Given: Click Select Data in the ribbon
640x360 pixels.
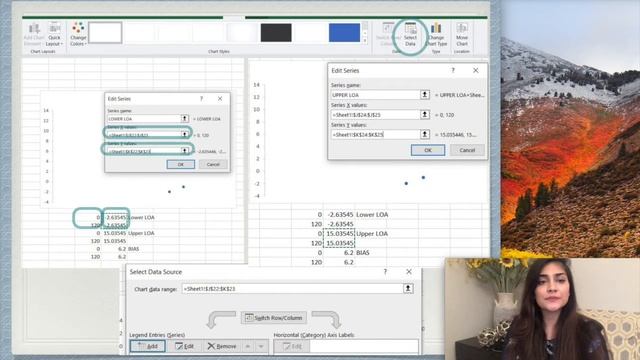Looking at the screenshot, I should pyautogui.click(x=410, y=35).
